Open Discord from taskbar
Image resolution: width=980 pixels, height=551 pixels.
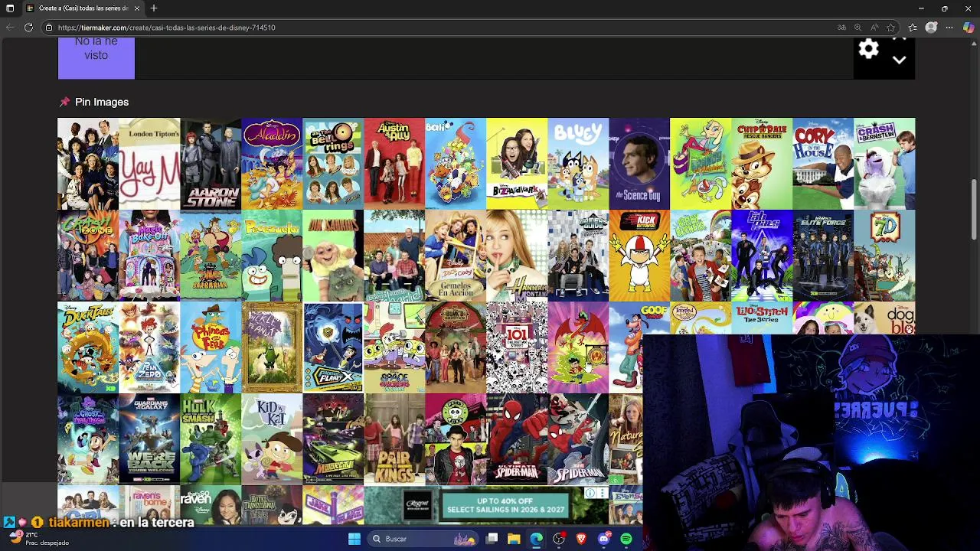[604, 539]
